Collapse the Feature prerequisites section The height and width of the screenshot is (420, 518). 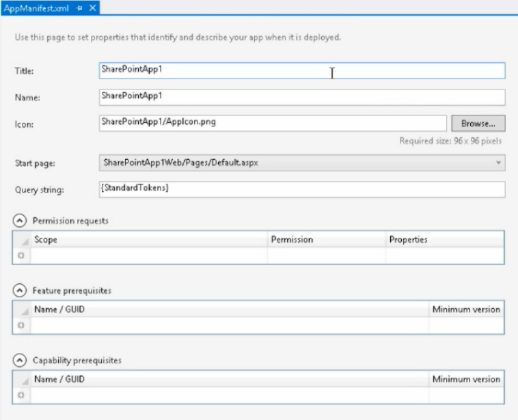coord(20,290)
